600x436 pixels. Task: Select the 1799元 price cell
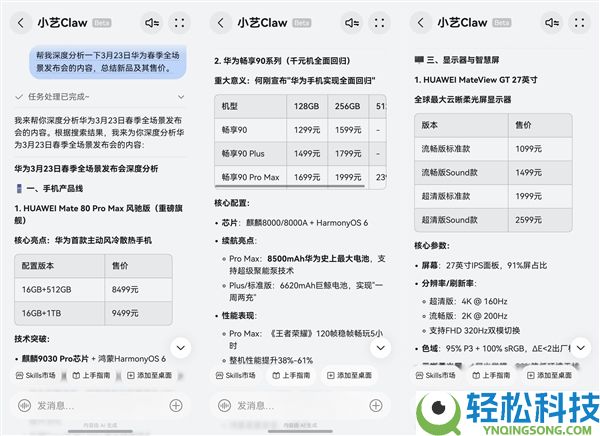point(348,154)
